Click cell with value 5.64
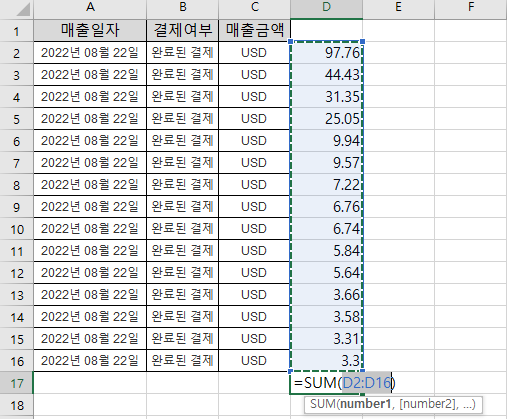This screenshot has height=419, width=507. [326, 273]
